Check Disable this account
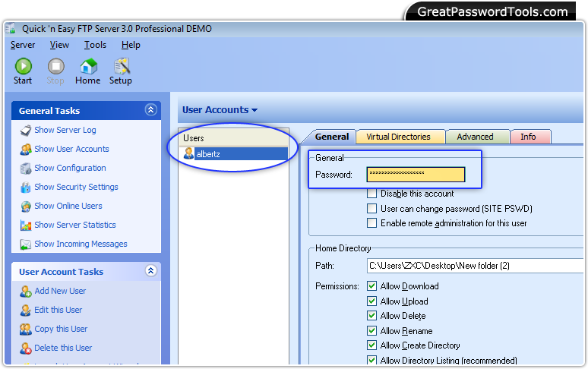Image resolution: width=588 pixels, height=369 pixels. [x=371, y=194]
